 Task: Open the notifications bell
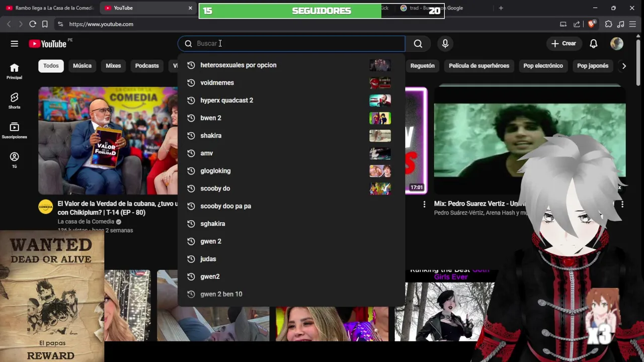(x=593, y=44)
